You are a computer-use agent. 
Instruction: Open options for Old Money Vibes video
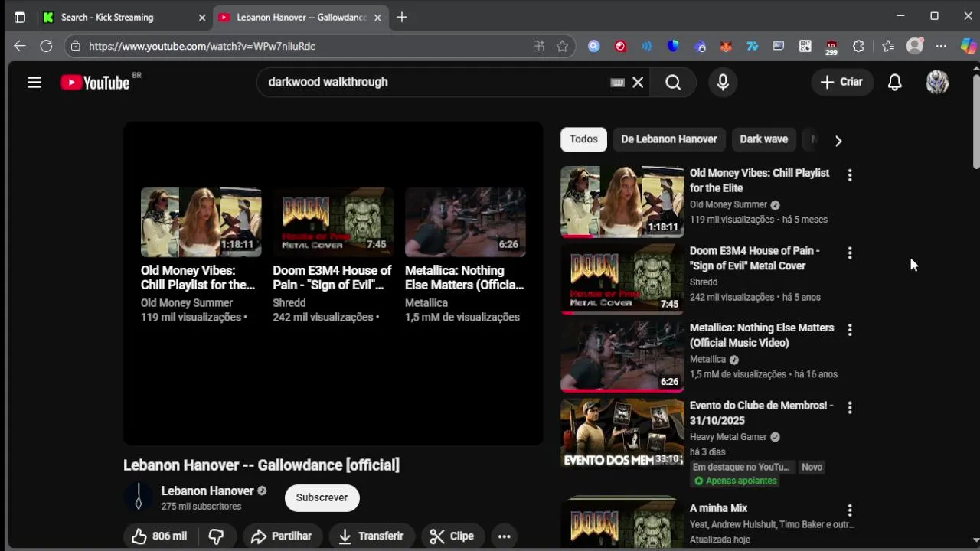point(850,175)
